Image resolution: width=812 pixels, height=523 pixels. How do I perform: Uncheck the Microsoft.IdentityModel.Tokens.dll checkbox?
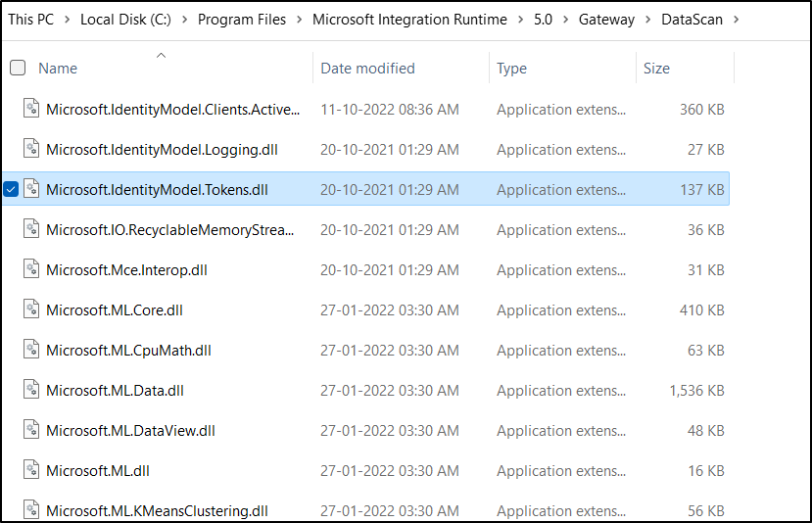[11, 190]
